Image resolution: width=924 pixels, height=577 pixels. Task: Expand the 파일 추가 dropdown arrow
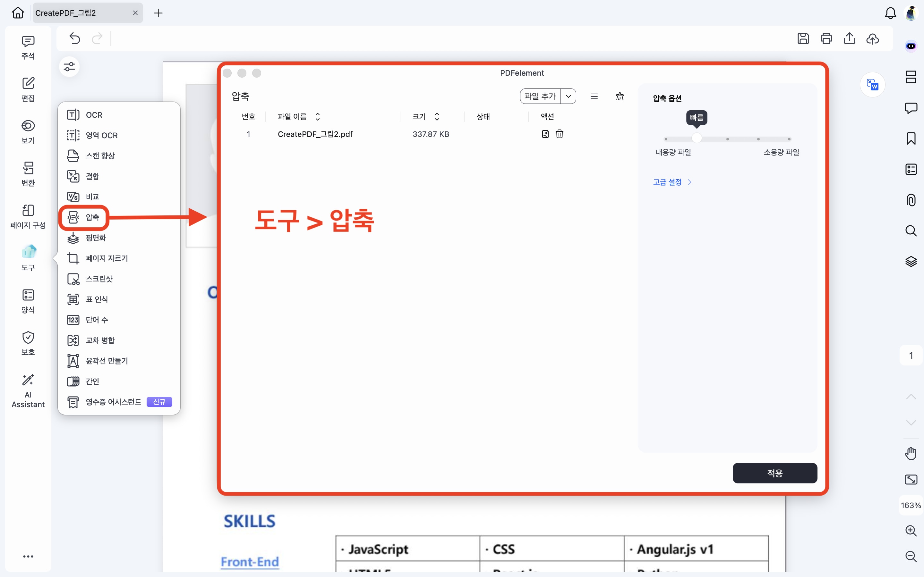tap(569, 96)
